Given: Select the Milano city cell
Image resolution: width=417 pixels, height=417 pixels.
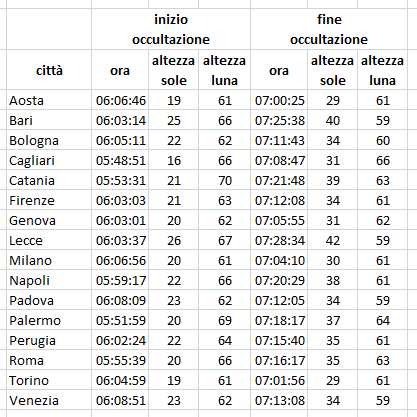Looking at the screenshot, I should pyautogui.click(x=49, y=260).
